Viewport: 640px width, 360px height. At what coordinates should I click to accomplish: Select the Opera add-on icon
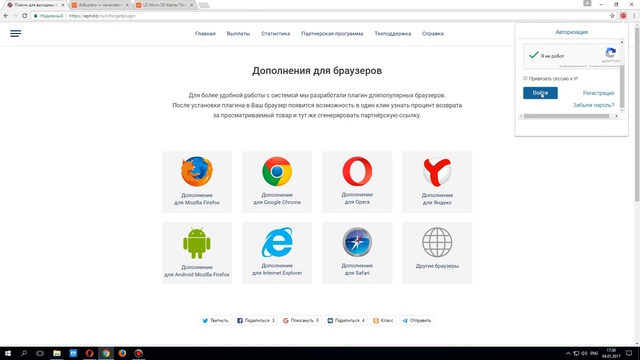pyautogui.click(x=357, y=171)
